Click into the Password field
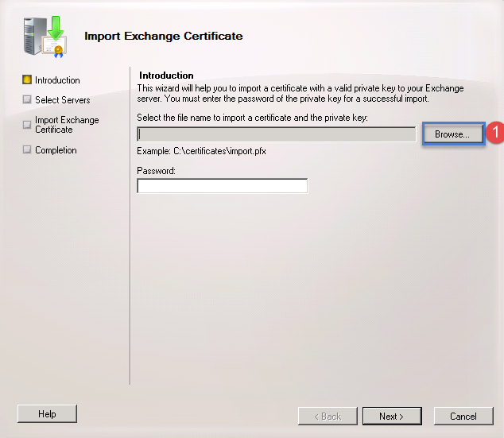The height and width of the screenshot is (438, 504). tap(222, 186)
